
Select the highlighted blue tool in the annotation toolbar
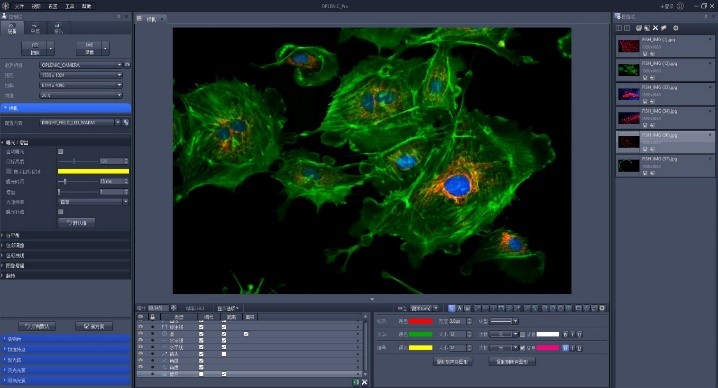(x=451, y=308)
